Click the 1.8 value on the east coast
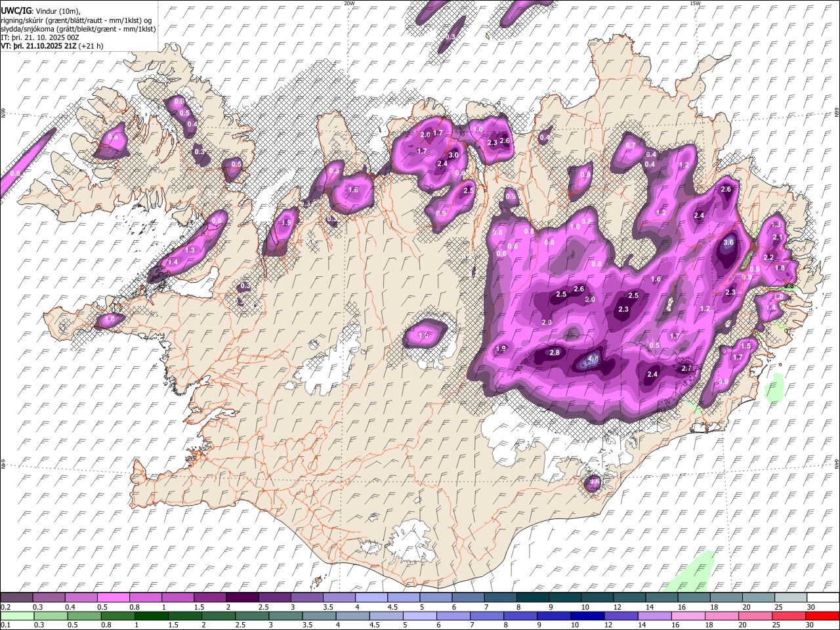840x630 pixels. point(780,268)
